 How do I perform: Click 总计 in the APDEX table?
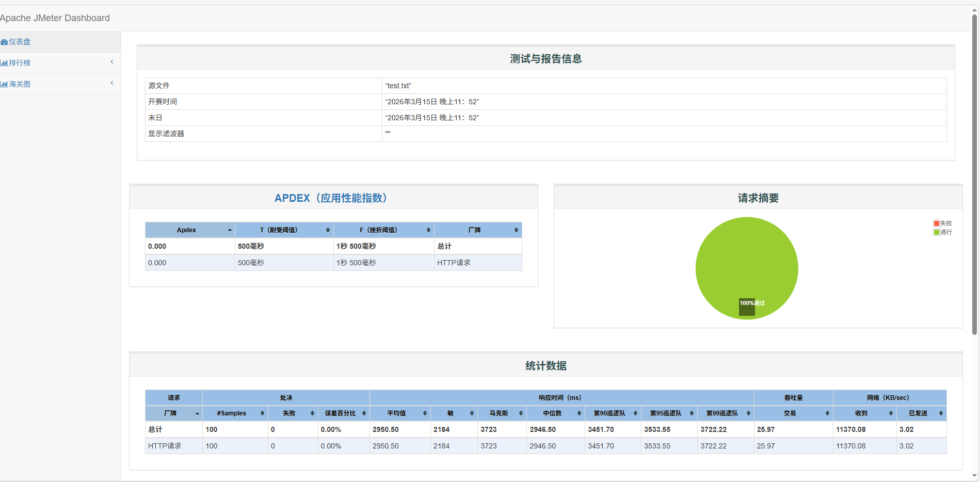(x=444, y=246)
